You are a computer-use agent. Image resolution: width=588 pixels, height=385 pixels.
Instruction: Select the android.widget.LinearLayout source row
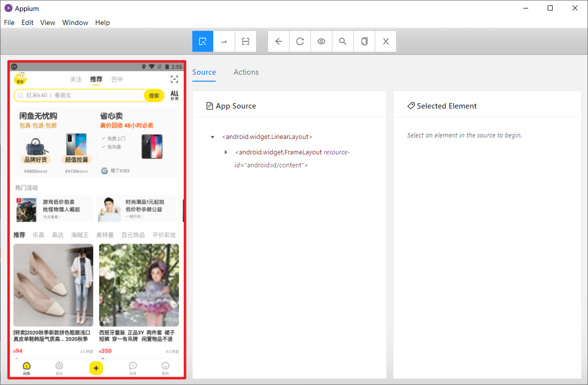[267, 137]
